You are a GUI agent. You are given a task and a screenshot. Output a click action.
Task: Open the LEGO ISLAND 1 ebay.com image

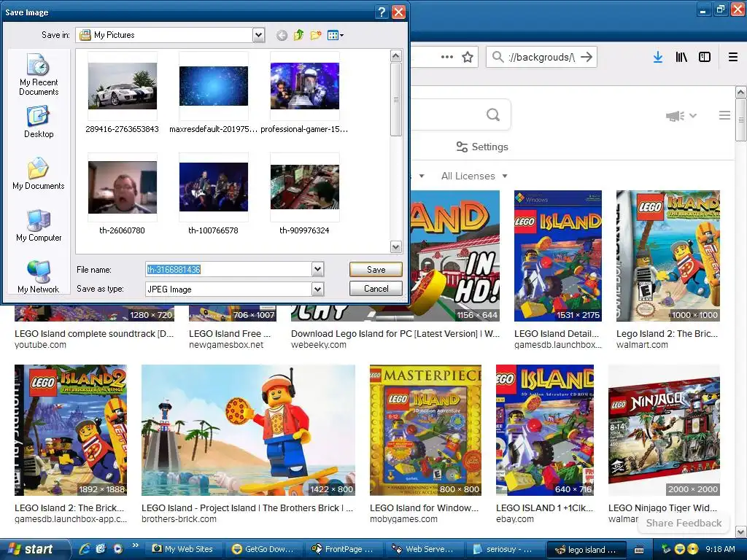tap(545, 430)
